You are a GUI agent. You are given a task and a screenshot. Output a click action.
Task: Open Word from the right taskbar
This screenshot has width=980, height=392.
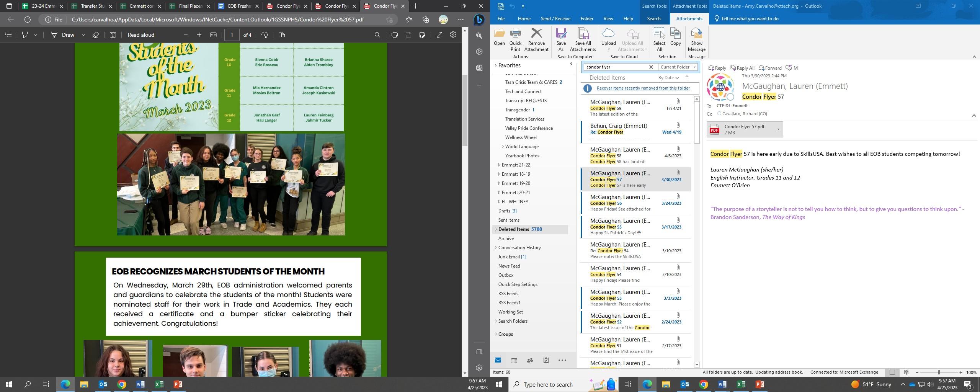point(722,384)
